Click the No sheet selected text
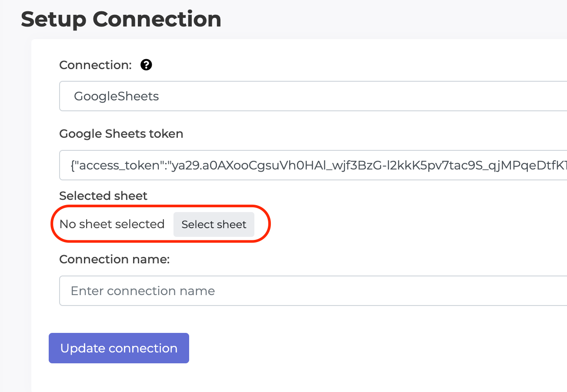This screenshot has height=392, width=567. coord(112,224)
